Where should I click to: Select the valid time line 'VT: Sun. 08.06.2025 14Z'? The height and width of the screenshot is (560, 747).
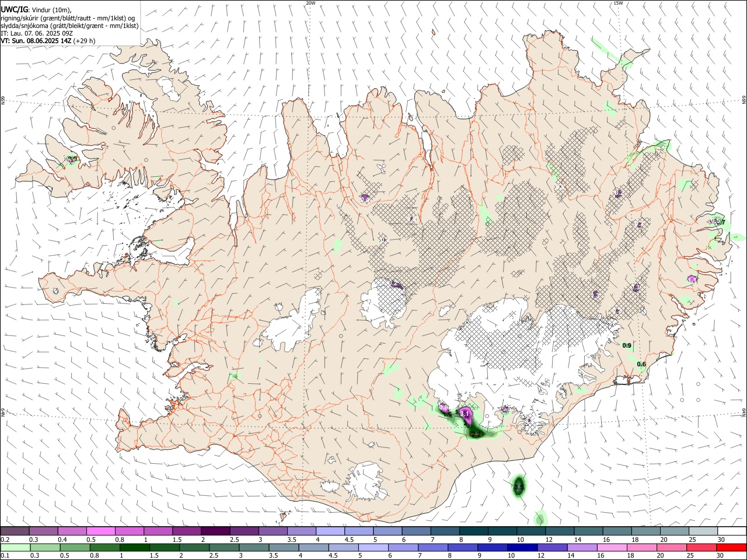[x=36, y=41]
